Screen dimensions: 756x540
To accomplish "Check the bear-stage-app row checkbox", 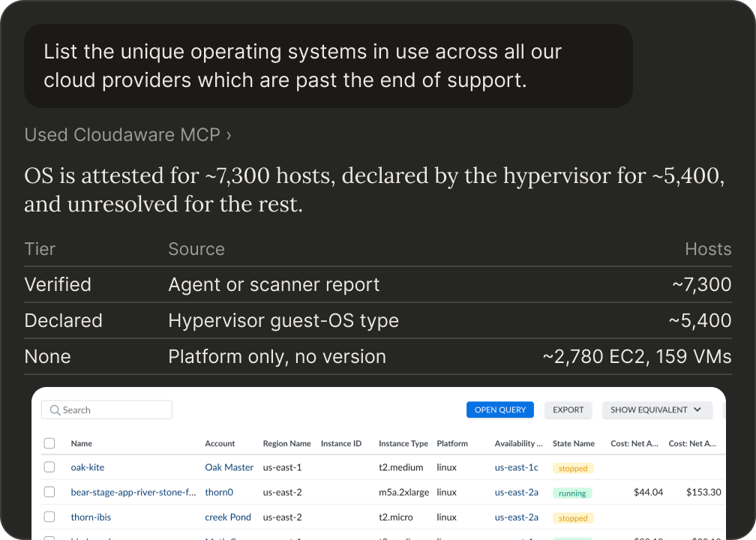I will 49,492.
